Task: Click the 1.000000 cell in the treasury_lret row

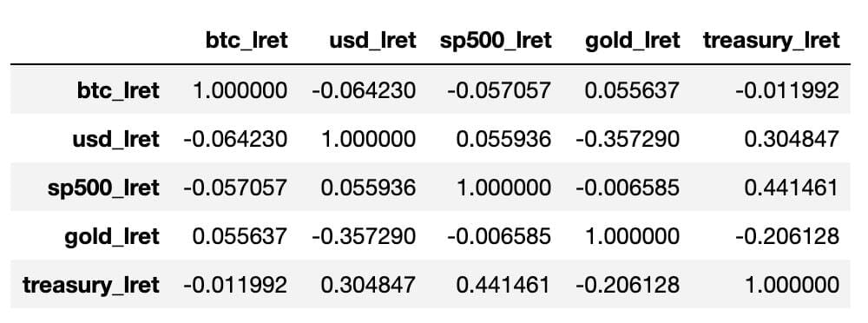Action: coord(792,286)
